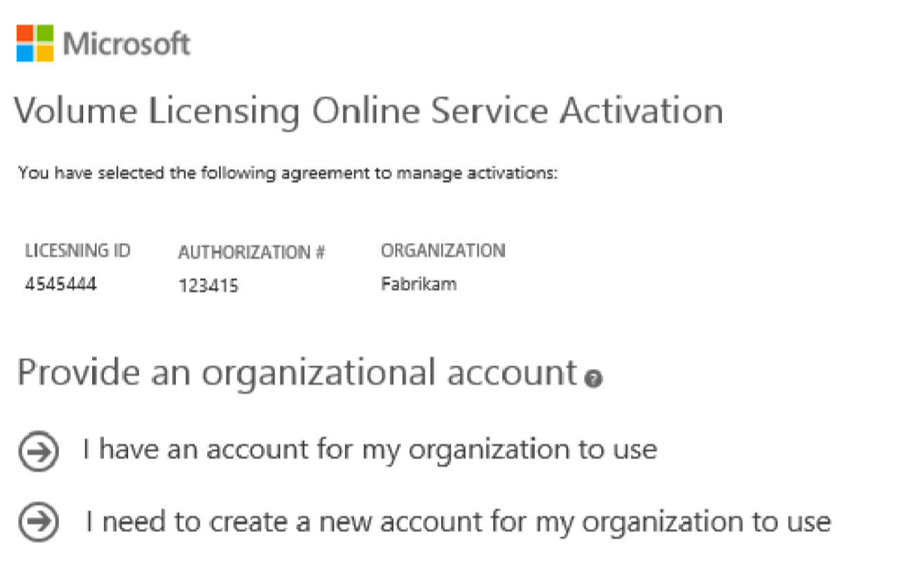This screenshot has width=924, height=572.
Task: Click the AUTHORIZATION # column label
Action: (x=251, y=253)
